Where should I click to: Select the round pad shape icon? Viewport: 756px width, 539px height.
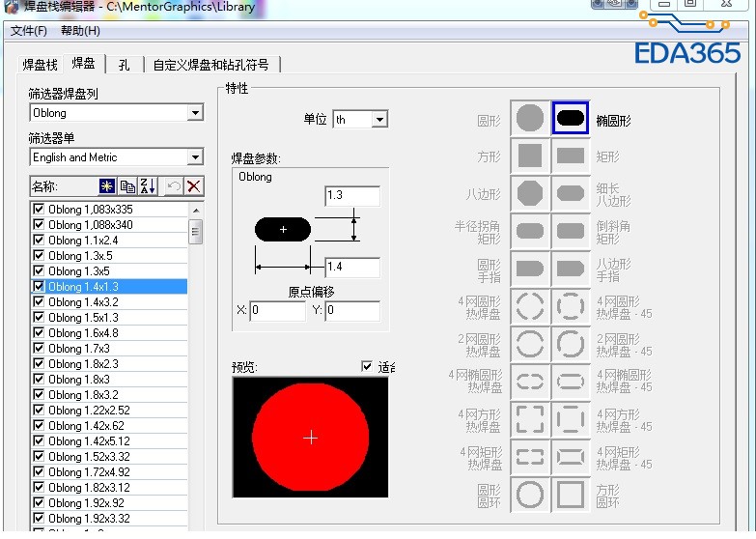pos(530,118)
